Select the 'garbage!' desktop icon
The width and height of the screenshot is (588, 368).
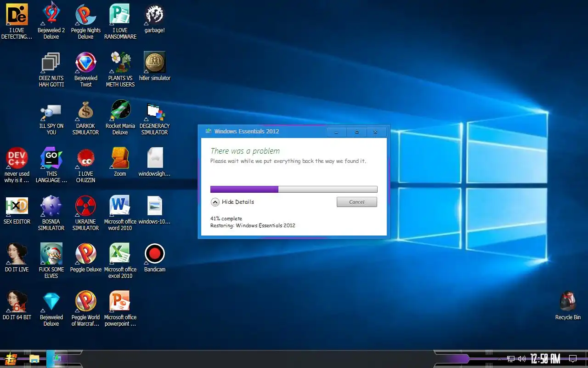coord(155,18)
